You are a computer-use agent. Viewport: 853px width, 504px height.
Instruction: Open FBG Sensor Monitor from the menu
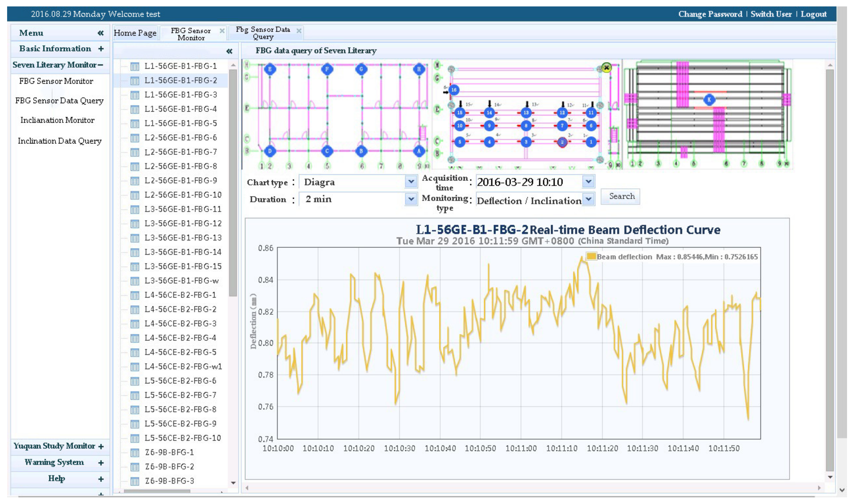[56, 81]
